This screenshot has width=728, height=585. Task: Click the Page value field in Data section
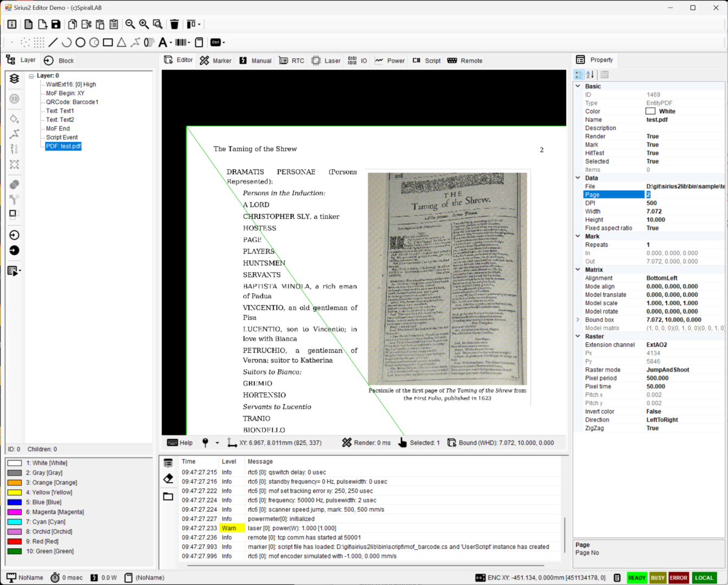tap(685, 194)
